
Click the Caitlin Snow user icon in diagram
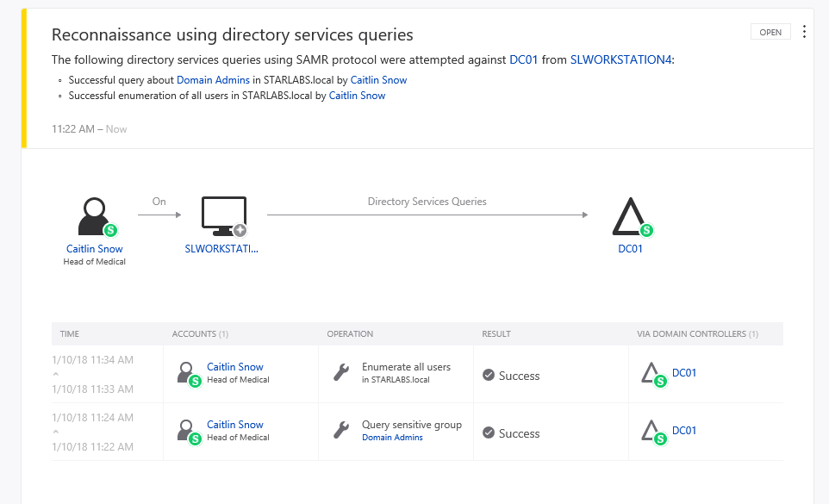point(93,216)
